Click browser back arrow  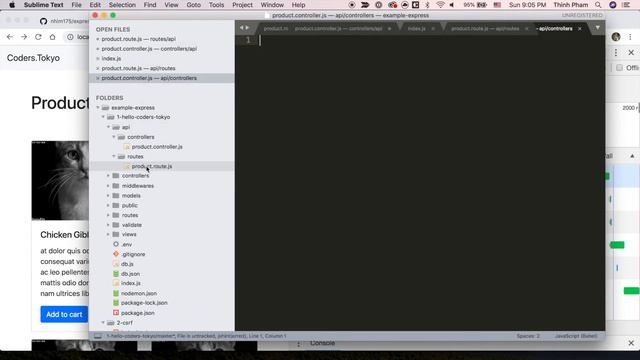click(x=10, y=37)
